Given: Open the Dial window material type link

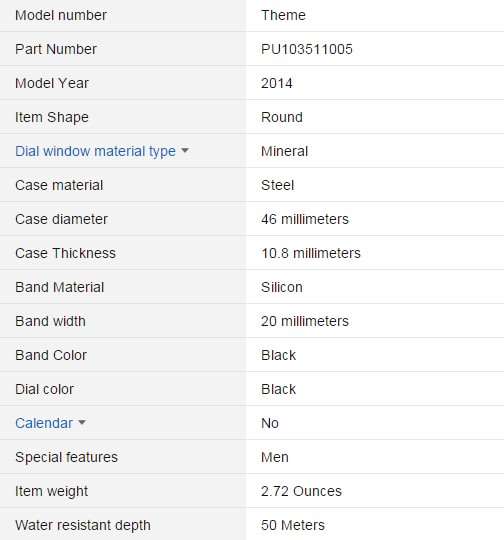Looking at the screenshot, I should 95,151.
